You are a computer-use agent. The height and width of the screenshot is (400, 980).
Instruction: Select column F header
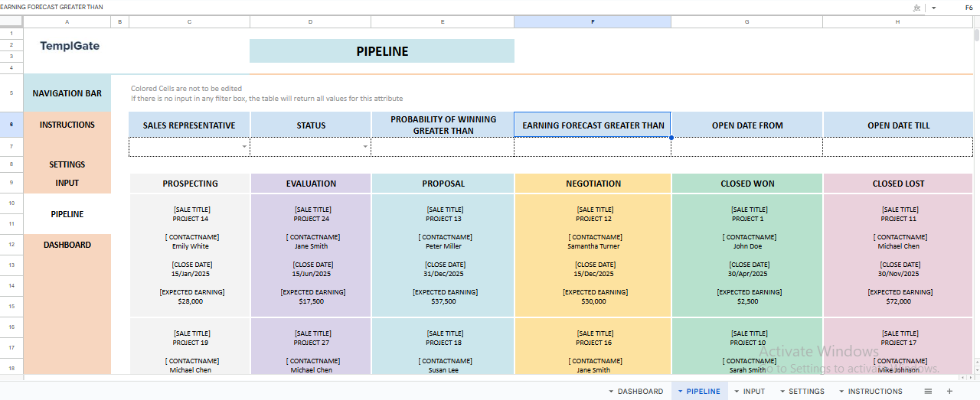(593, 22)
